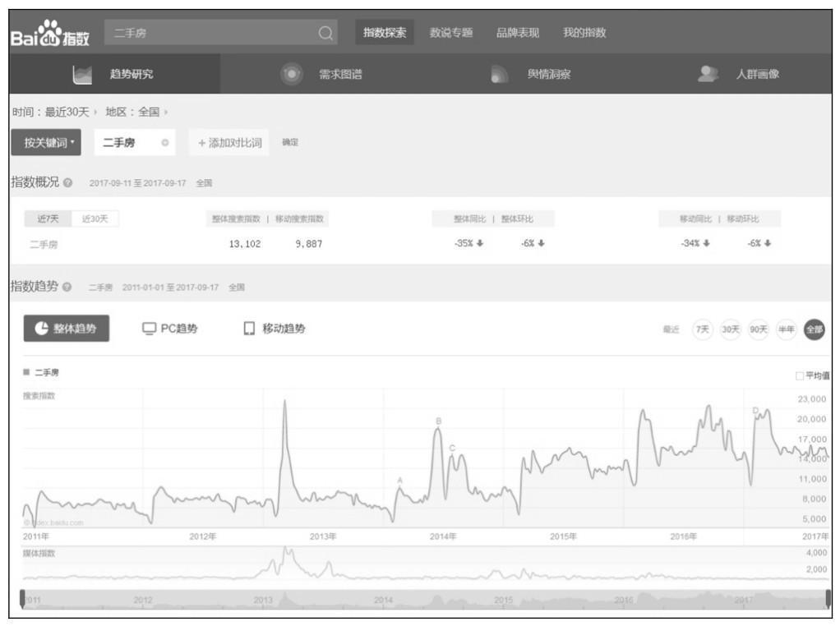Click the pie icon on 整体趋势
840x626 pixels.
click(x=41, y=329)
